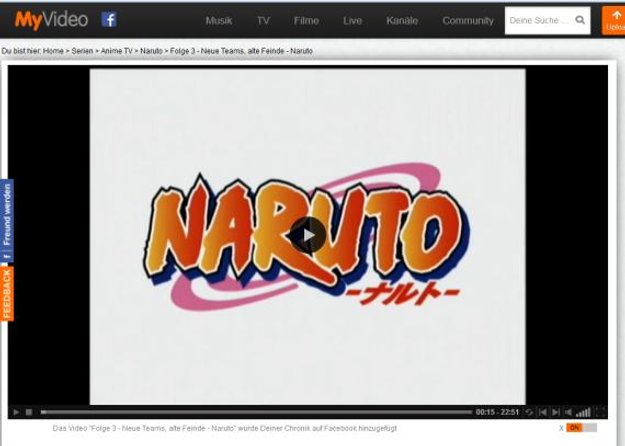The height and width of the screenshot is (446, 625).
Task: Click the video progress bar
Action: [256, 412]
